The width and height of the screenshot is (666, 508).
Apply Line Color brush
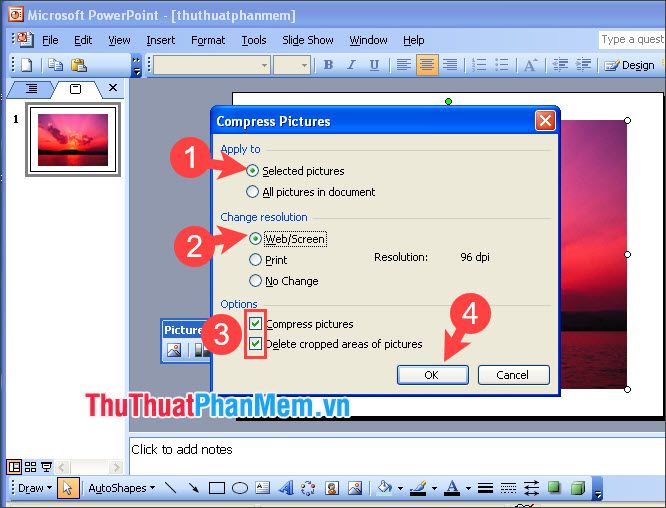tap(418, 488)
